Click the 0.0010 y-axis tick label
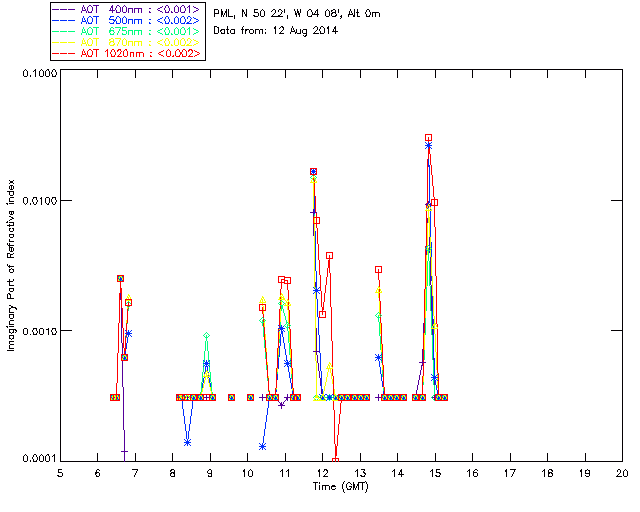Screen dimensions: 640x512 (39, 331)
